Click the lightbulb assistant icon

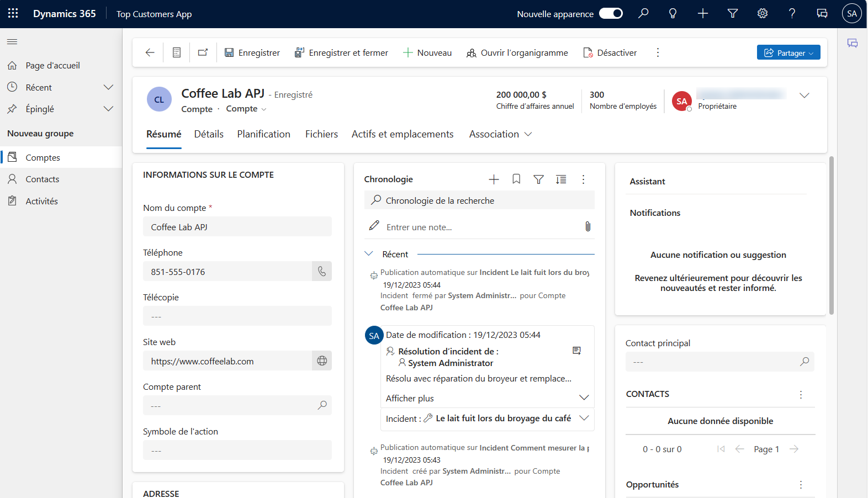673,13
